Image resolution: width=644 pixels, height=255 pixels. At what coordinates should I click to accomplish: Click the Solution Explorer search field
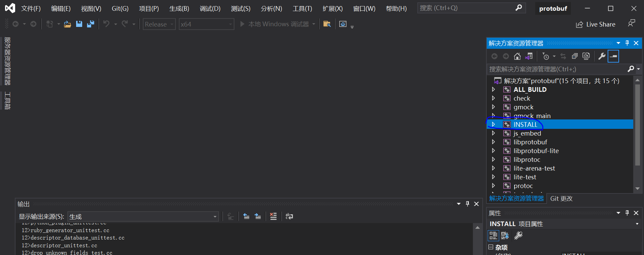[557, 69]
